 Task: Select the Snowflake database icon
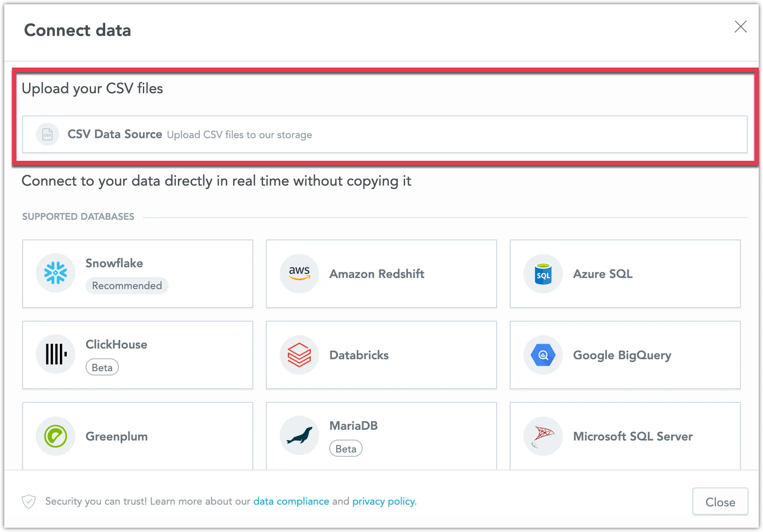click(56, 274)
